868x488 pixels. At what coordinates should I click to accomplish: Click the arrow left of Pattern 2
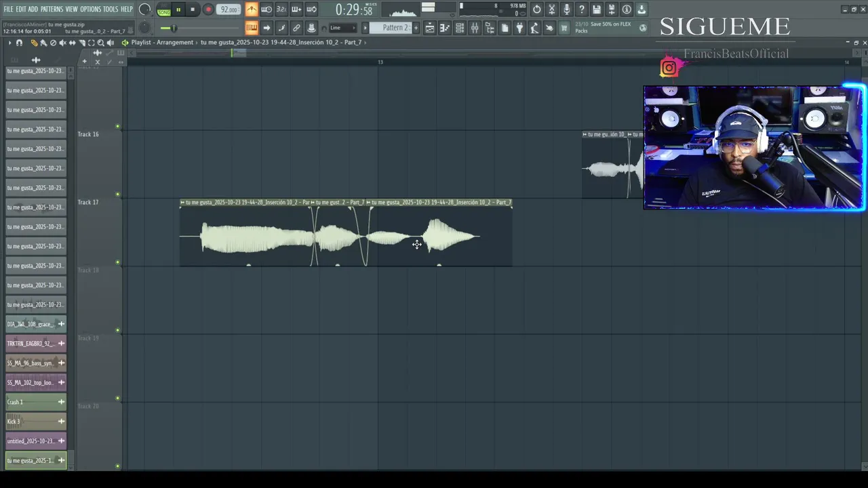pos(365,28)
